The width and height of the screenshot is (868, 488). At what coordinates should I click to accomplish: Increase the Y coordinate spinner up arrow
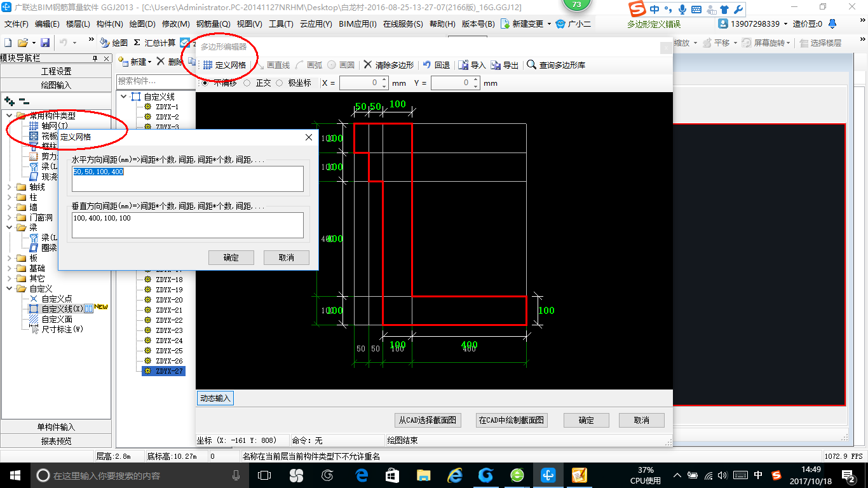point(475,80)
